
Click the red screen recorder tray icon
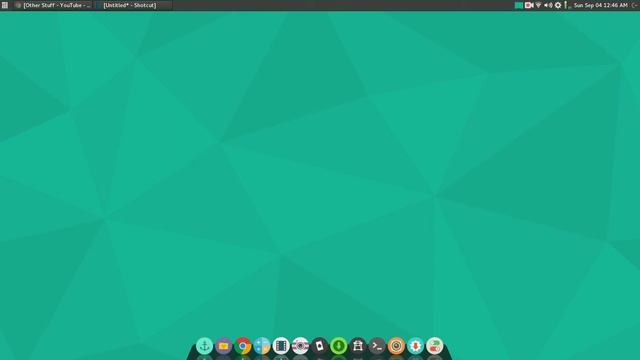click(x=529, y=5)
